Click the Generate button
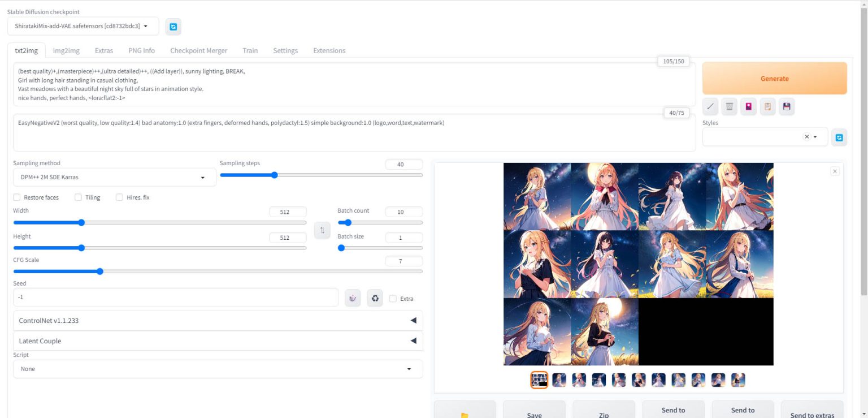Image resolution: width=868 pixels, height=418 pixels. [774, 79]
